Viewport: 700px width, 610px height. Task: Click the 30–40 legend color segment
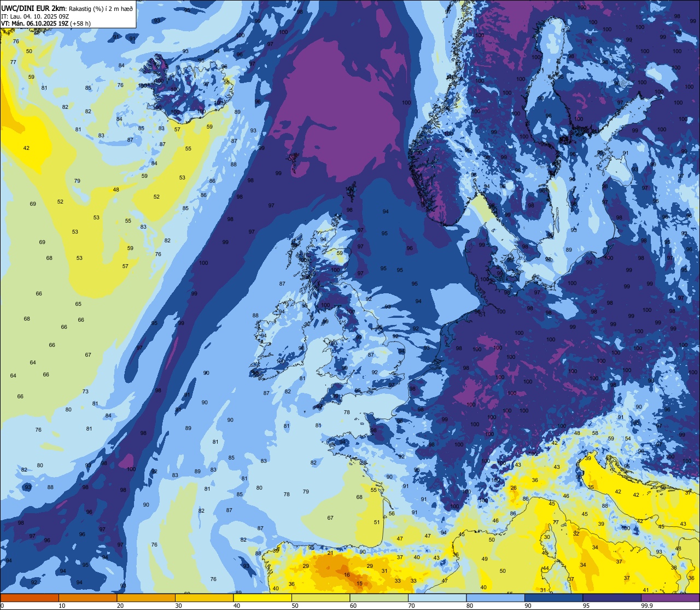tap(204, 597)
